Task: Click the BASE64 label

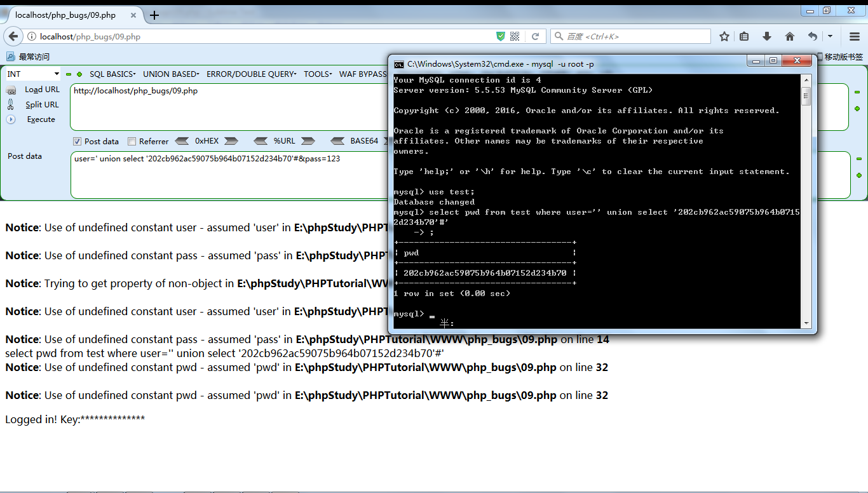Action: (364, 141)
